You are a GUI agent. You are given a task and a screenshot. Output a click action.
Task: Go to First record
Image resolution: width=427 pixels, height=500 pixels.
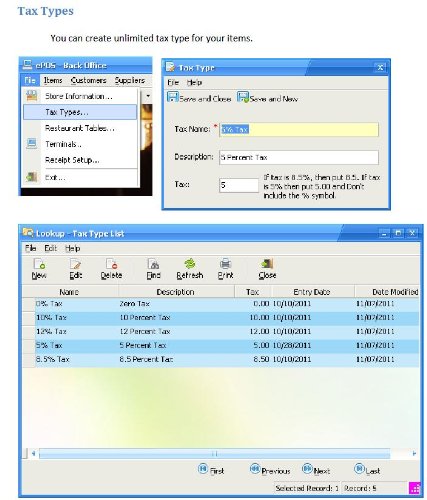[x=211, y=470]
